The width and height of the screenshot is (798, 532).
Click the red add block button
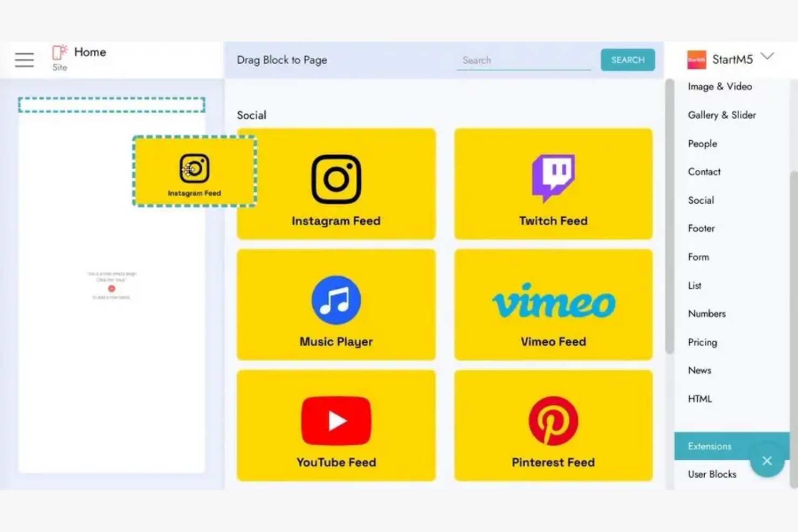(112, 288)
